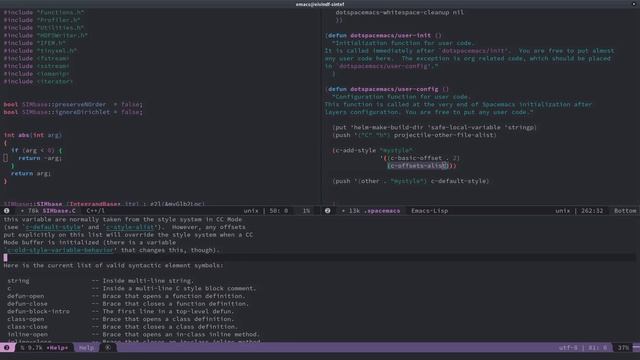Click .spacemacs buffer name in modeline
640x360 pixels.
[x=382, y=211]
